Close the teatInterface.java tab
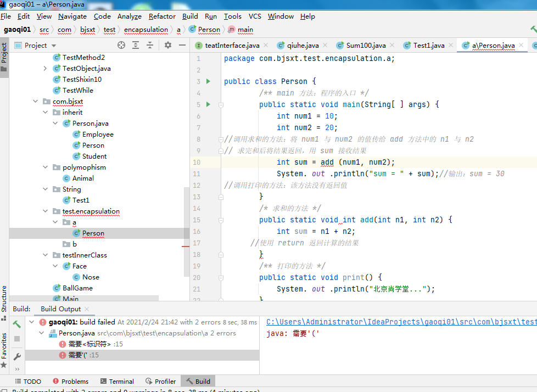Viewport: 537px width, 392px height. pyautogui.click(x=266, y=45)
